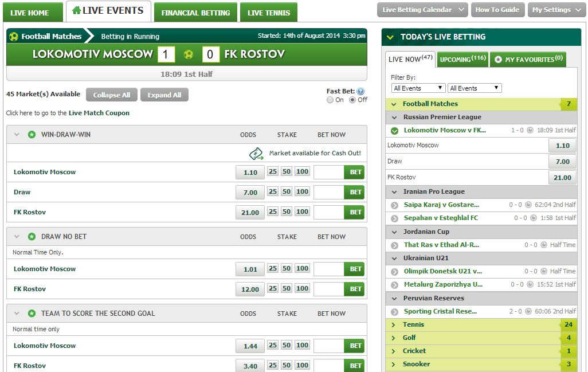Collapse the Win-Draw-Win market
Viewport: 588px width, 372px height.
click(x=17, y=134)
